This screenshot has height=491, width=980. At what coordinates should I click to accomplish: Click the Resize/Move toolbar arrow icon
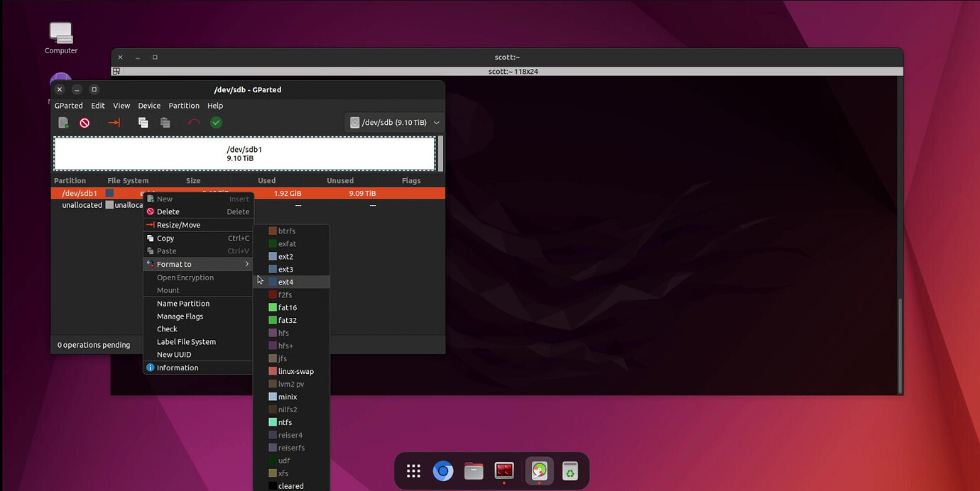pos(114,123)
